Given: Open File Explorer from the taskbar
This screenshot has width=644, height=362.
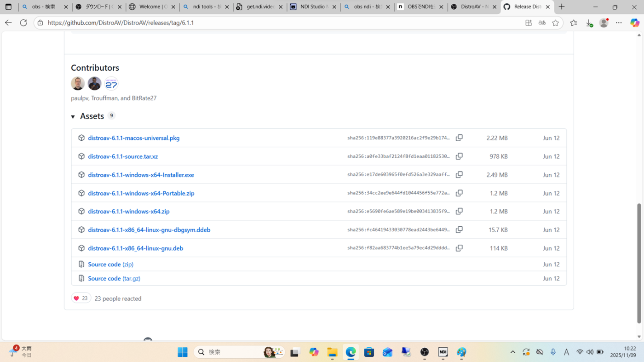Looking at the screenshot, I should 332,352.
